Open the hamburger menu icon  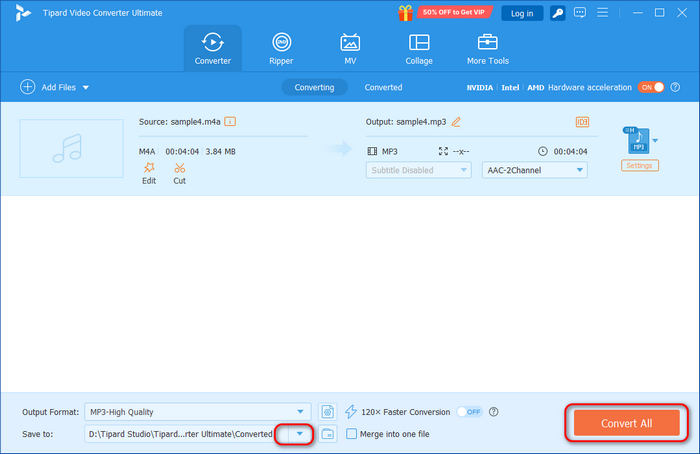[x=603, y=12]
